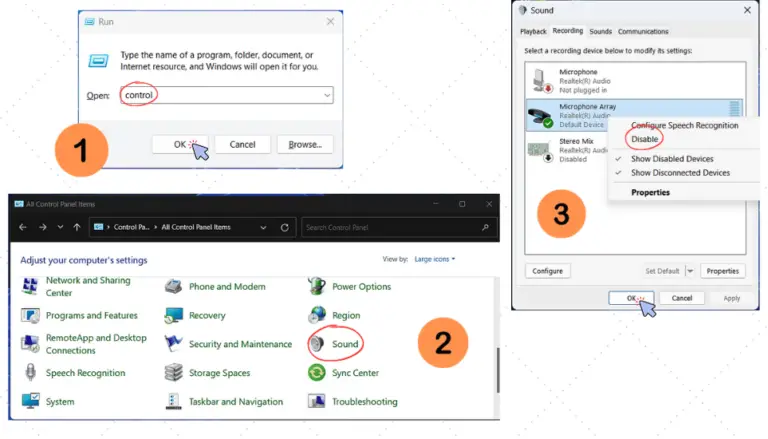Expand the address bar history dropdown
The width and height of the screenshot is (768, 439).
[x=263, y=227]
